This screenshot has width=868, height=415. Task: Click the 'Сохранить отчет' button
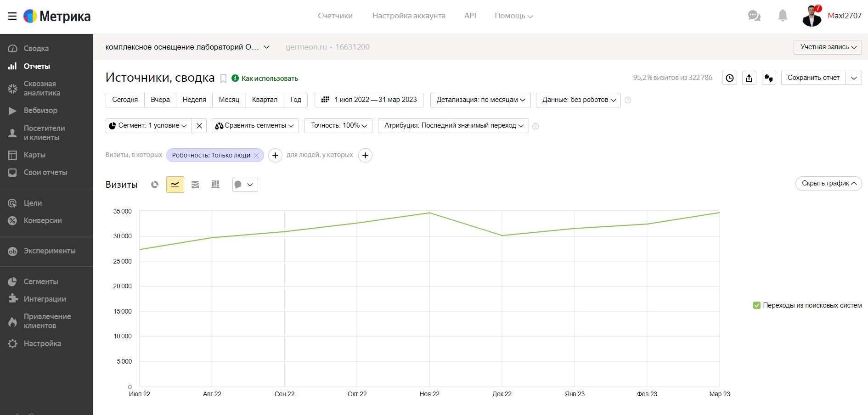(x=813, y=78)
